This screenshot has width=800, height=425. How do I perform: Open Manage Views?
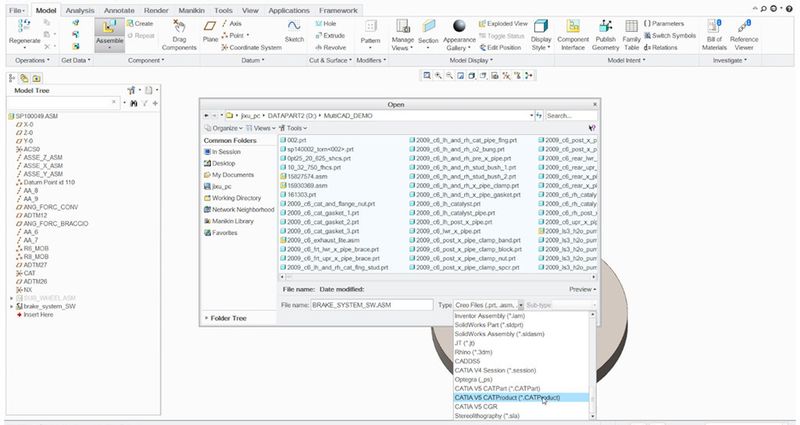coord(403,35)
